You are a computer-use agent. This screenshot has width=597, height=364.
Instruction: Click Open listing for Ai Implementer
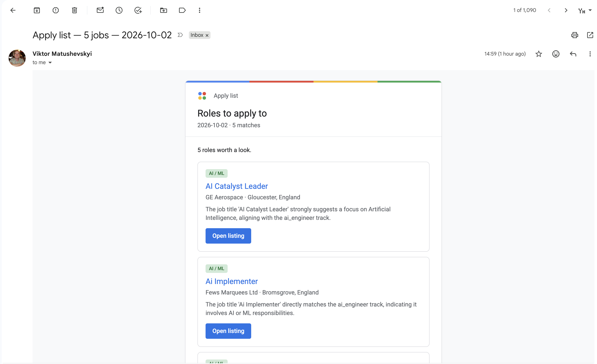(x=228, y=331)
